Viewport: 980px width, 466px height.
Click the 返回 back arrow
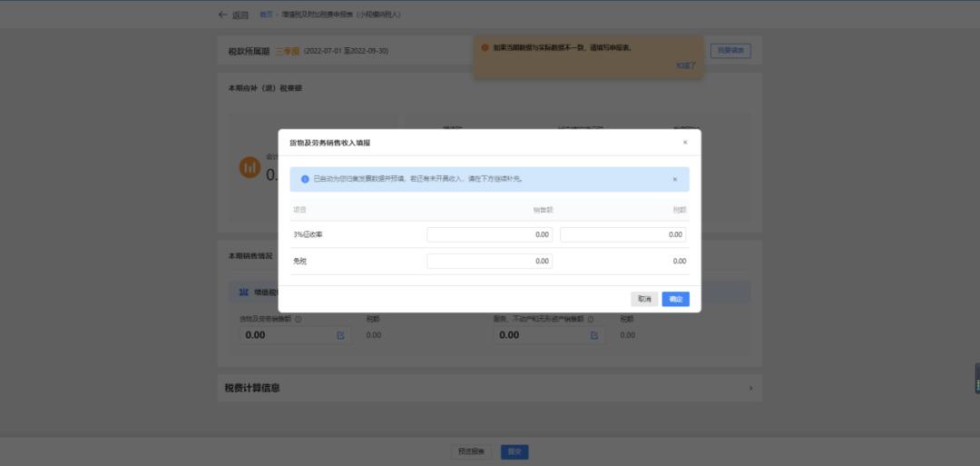pos(223,15)
